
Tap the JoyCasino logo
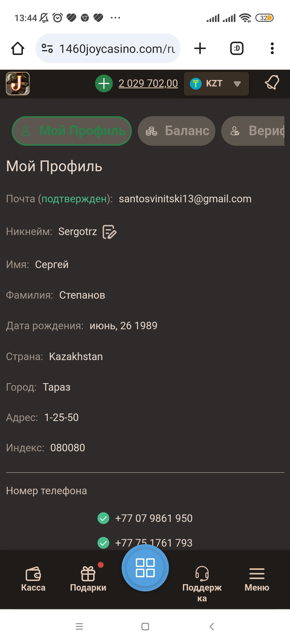pos(18,84)
